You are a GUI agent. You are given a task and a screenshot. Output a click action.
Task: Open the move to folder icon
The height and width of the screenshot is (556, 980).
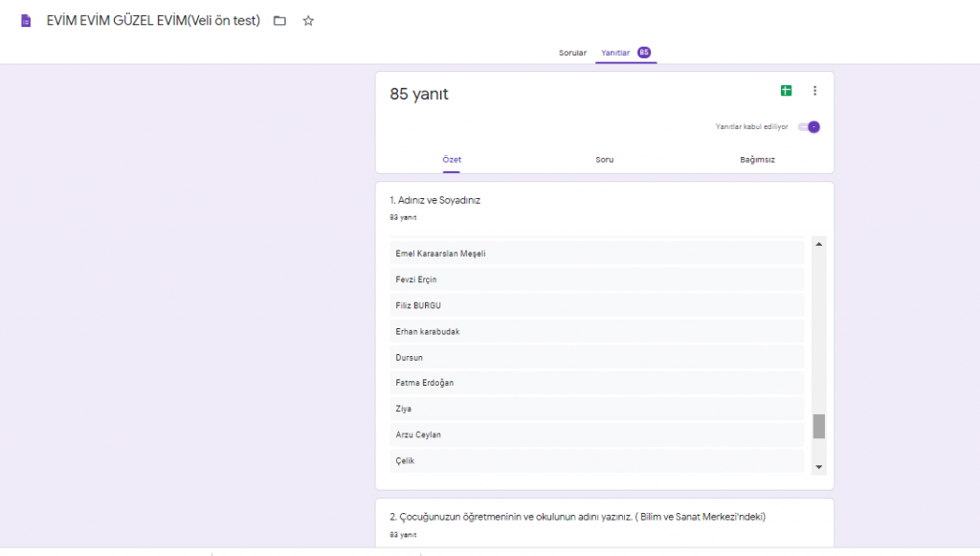tap(278, 19)
